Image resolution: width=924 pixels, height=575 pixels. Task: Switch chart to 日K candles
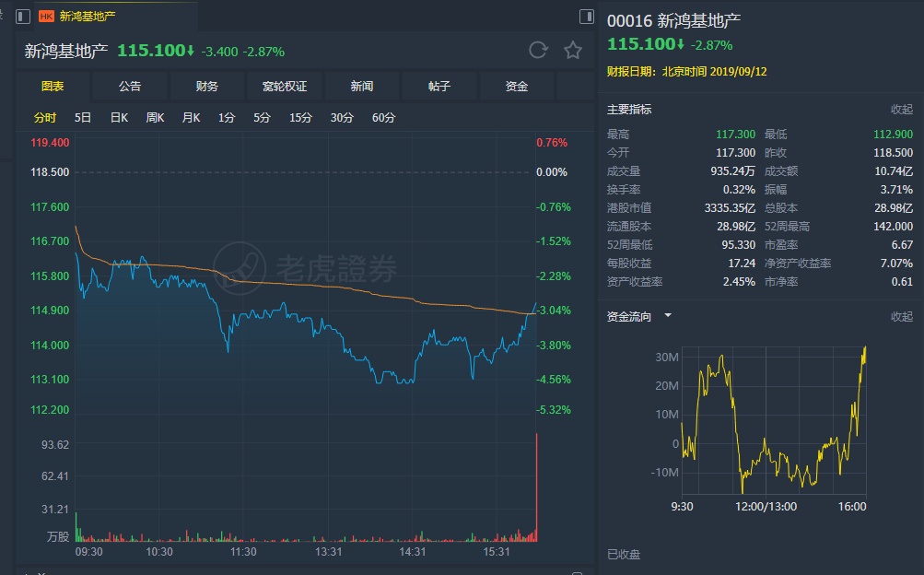pyautogui.click(x=119, y=118)
